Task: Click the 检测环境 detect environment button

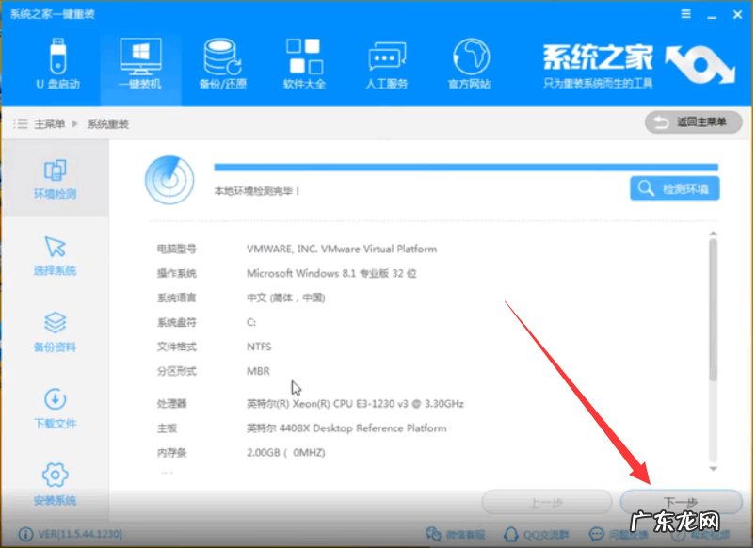Action: 675,187
